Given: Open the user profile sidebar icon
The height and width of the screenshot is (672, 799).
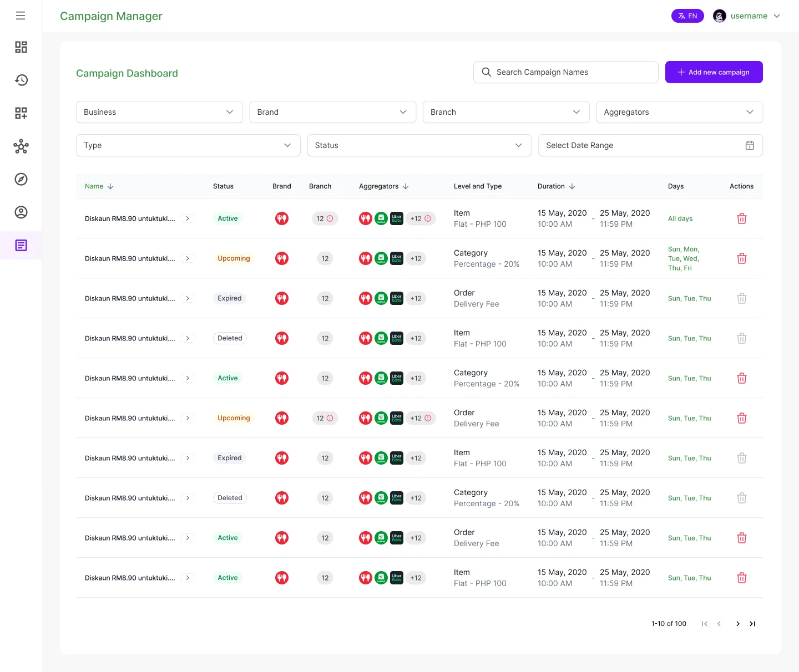Looking at the screenshot, I should pyautogui.click(x=21, y=212).
